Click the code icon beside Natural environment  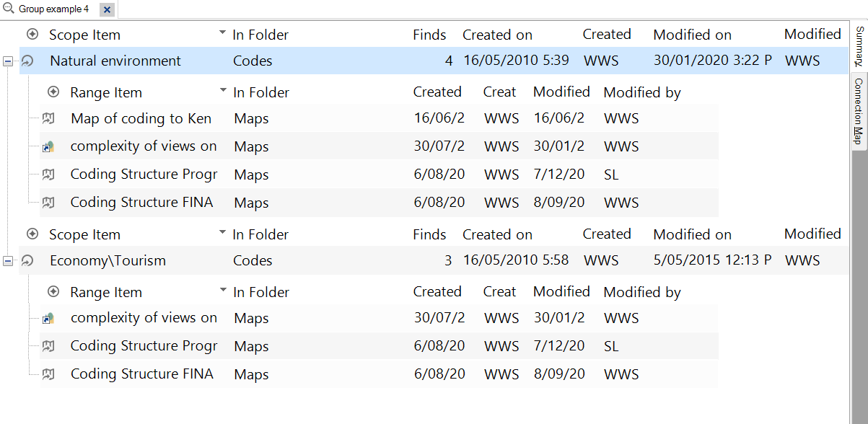pyautogui.click(x=27, y=61)
